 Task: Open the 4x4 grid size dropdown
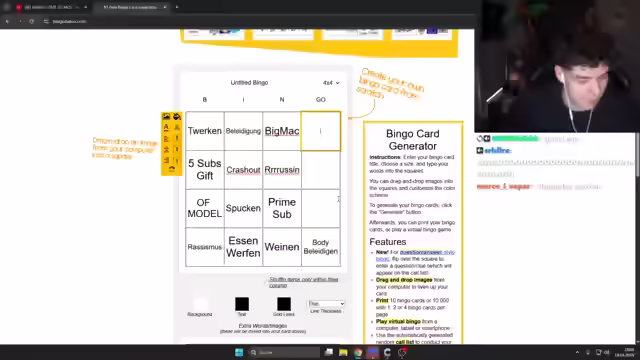[x=331, y=83]
